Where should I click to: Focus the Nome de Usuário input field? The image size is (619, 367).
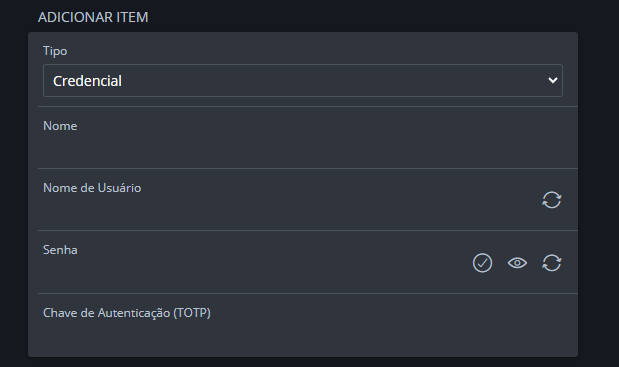pyautogui.click(x=290, y=209)
